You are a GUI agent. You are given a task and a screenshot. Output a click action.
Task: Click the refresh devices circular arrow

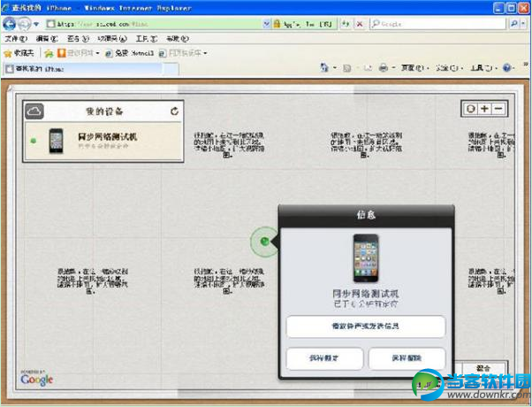pyautogui.click(x=174, y=111)
